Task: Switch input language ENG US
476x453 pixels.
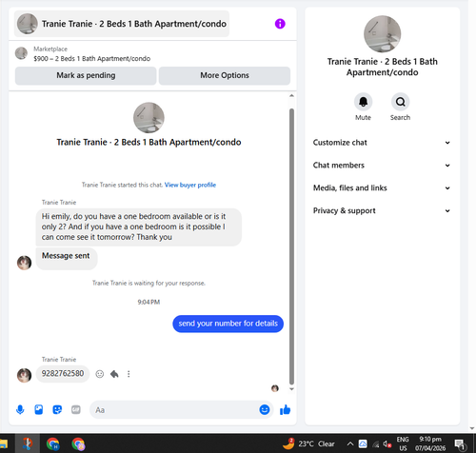Action: tap(403, 443)
